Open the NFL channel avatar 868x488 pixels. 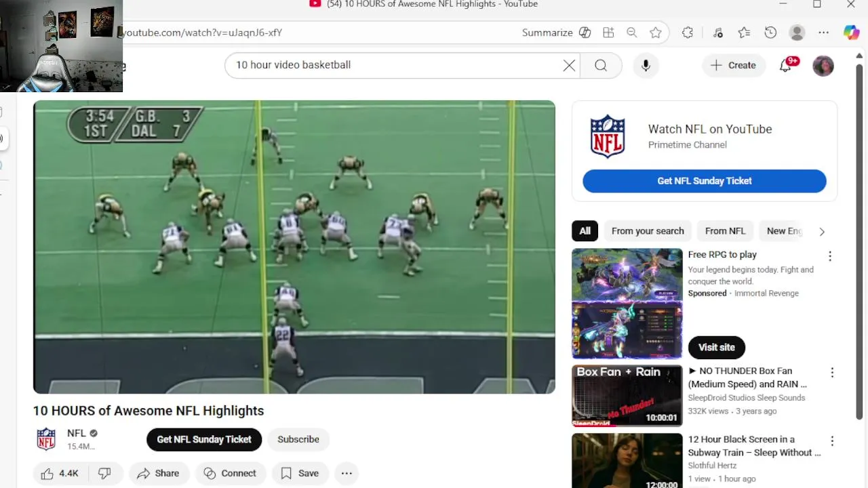pos(46,439)
